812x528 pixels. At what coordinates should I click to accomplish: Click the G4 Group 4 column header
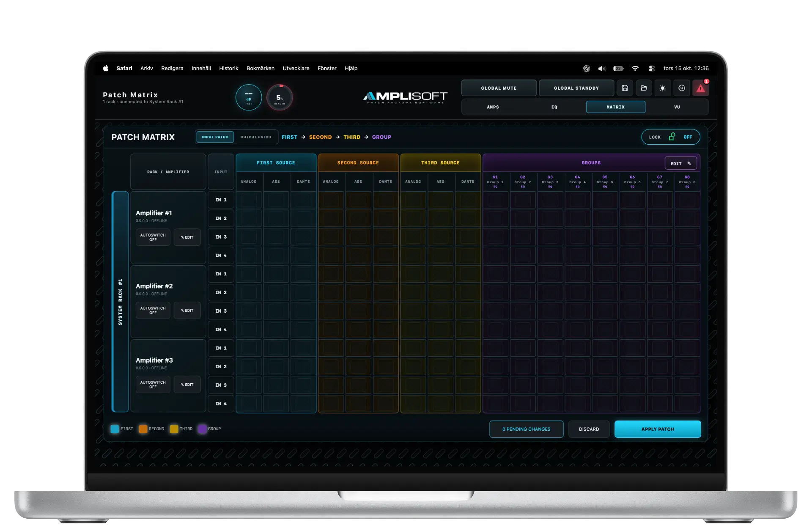point(578,181)
